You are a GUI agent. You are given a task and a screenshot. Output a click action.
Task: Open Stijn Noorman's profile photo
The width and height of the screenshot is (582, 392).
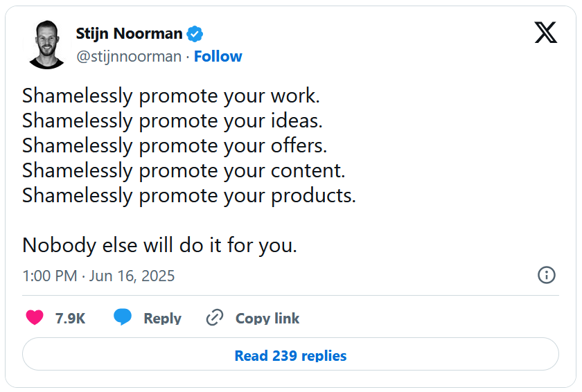[47, 44]
